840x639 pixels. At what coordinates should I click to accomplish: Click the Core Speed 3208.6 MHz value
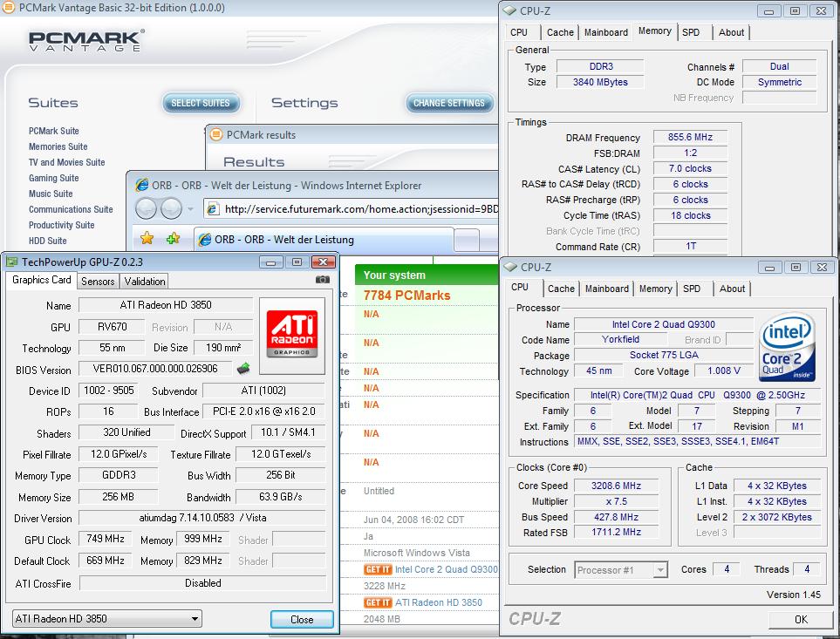(616, 486)
